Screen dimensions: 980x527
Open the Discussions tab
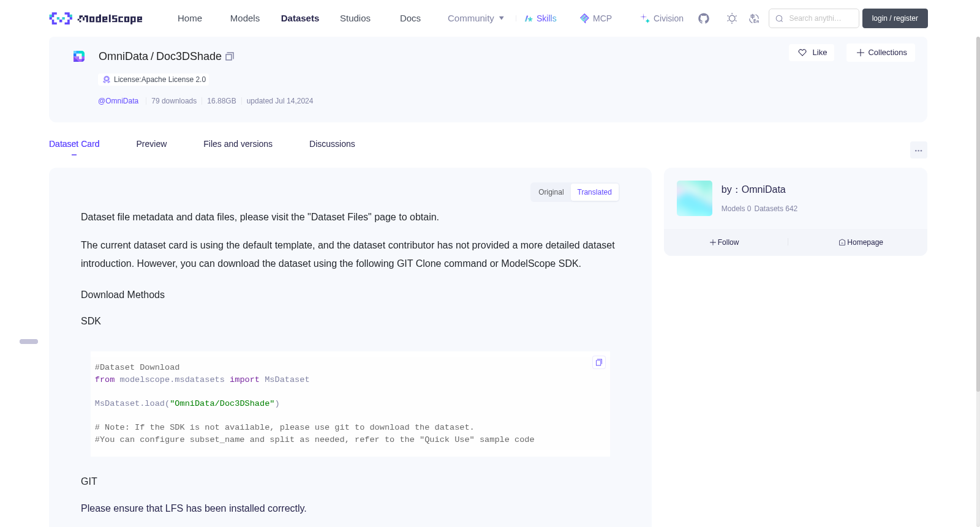pyautogui.click(x=332, y=144)
